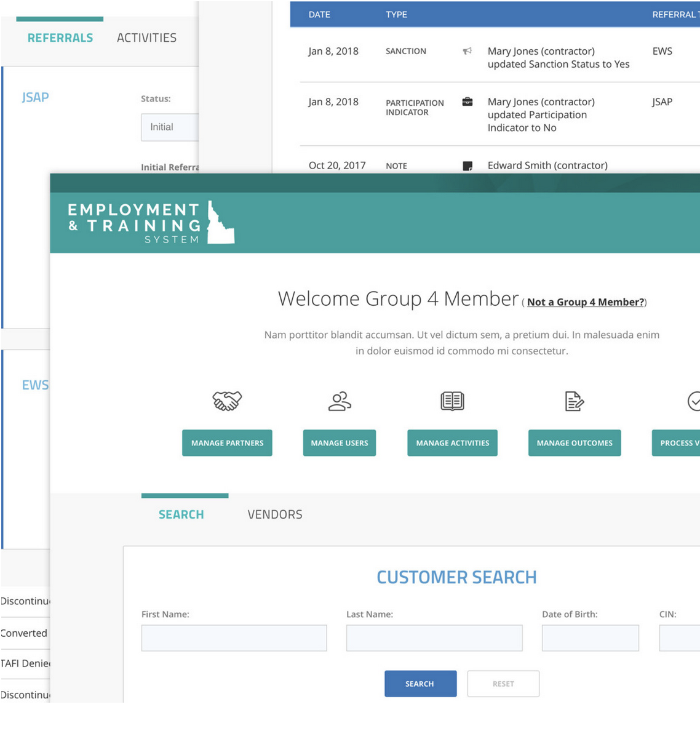Screen dimensions: 700x731
Task: Follow the 'Not a Group 4 Member?' link
Action: coord(586,302)
